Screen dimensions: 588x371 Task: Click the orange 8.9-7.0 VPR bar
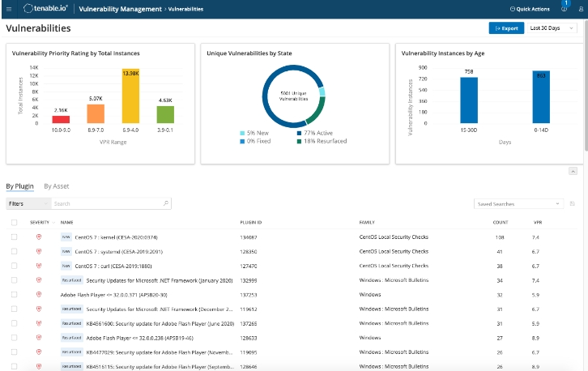click(x=96, y=113)
